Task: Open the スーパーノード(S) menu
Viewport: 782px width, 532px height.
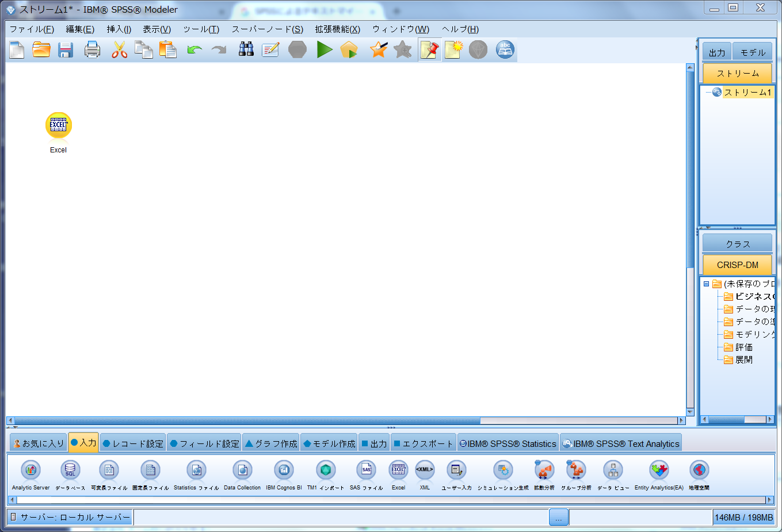Action: click(267, 29)
